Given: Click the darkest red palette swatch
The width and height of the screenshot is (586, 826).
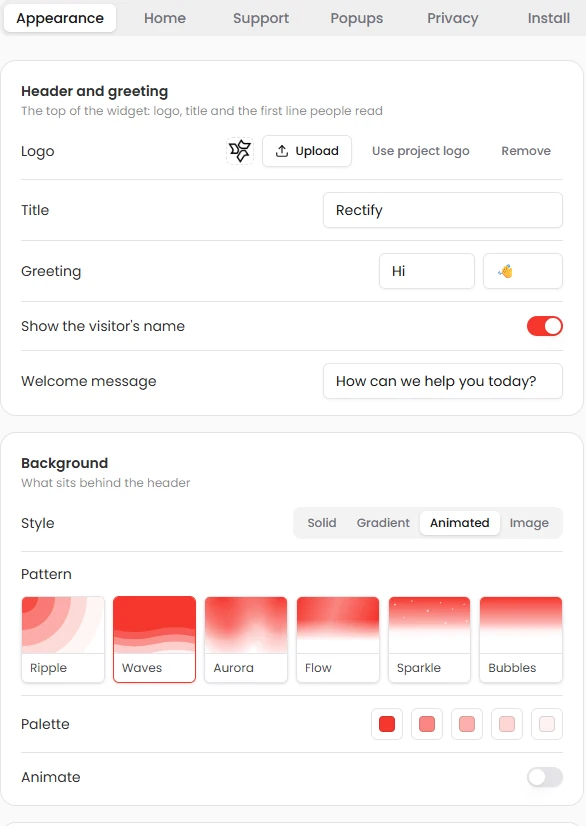Looking at the screenshot, I should pyautogui.click(x=387, y=724).
